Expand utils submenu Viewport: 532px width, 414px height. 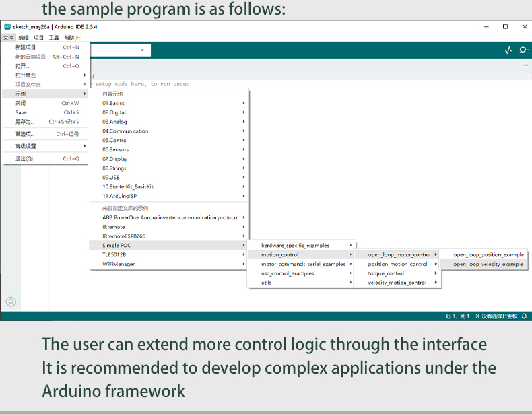pos(301,283)
